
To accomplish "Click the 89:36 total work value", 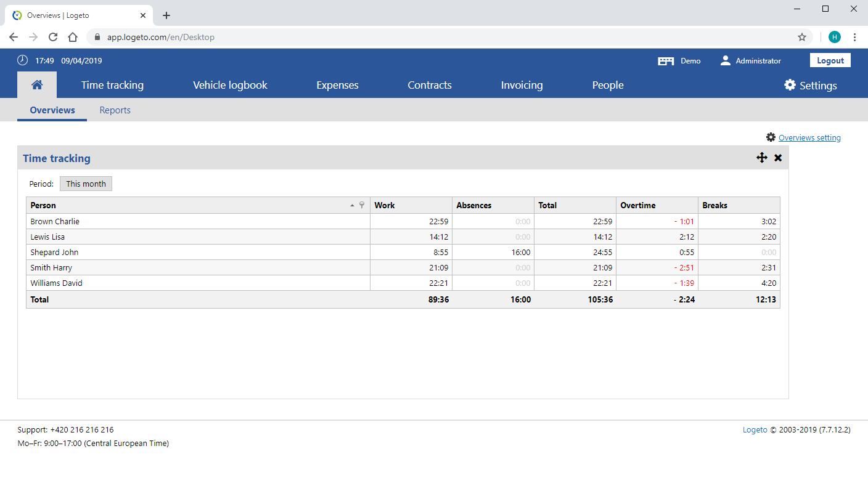I will click(438, 299).
